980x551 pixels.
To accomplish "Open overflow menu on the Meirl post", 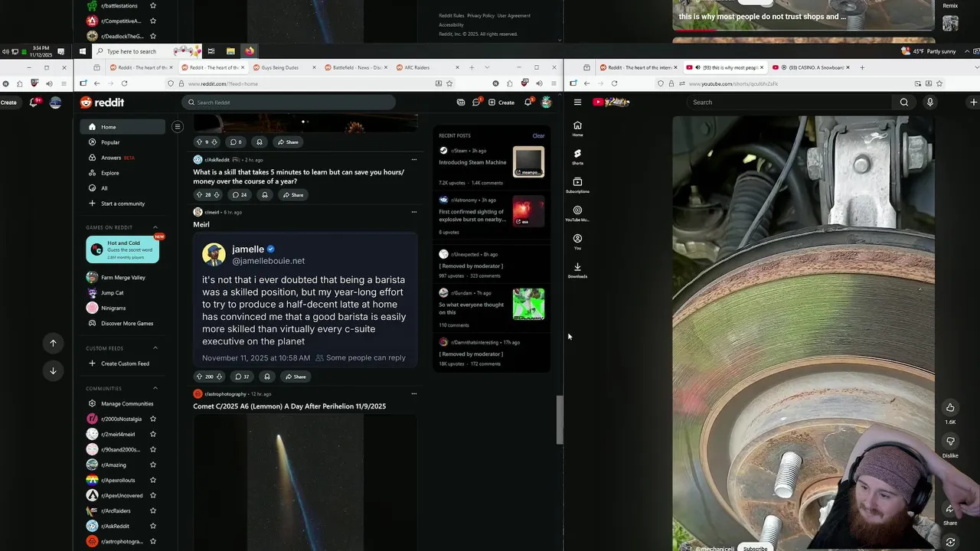I will (414, 212).
